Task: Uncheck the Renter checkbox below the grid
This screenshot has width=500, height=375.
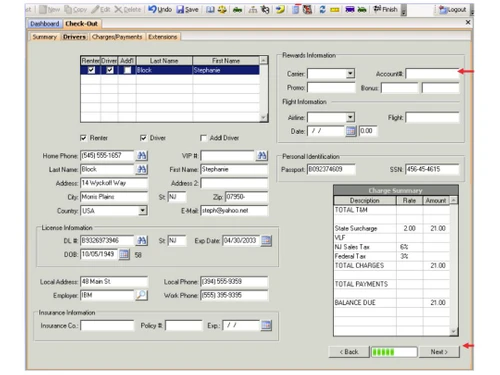Action: 83,138
